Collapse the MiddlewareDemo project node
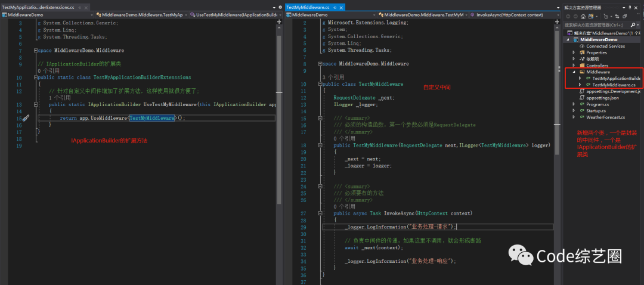The height and width of the screenshot is (285, 644). click(x=568, y=40)
